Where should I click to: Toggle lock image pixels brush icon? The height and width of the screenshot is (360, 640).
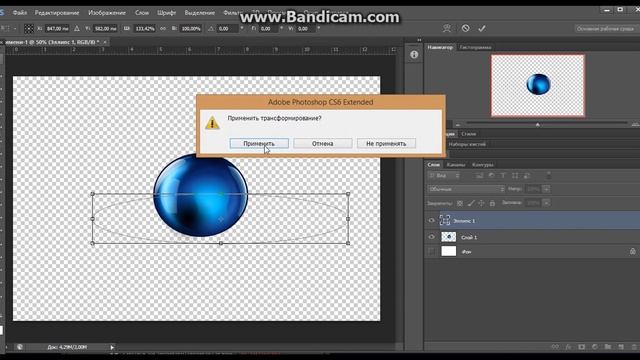(x=471, y=203)
